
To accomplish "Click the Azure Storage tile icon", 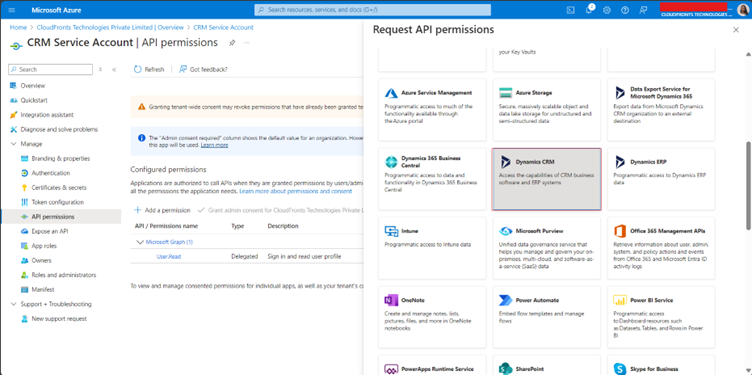I will tap(505, 93).
